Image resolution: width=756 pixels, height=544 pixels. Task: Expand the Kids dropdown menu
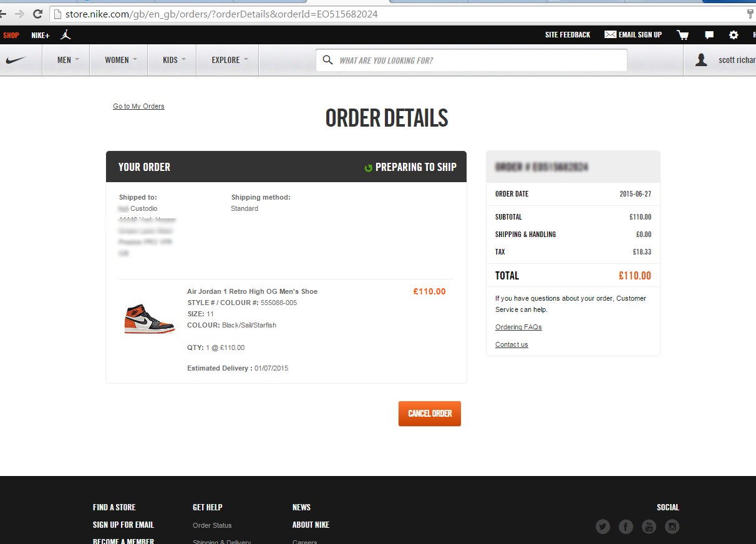174,60
